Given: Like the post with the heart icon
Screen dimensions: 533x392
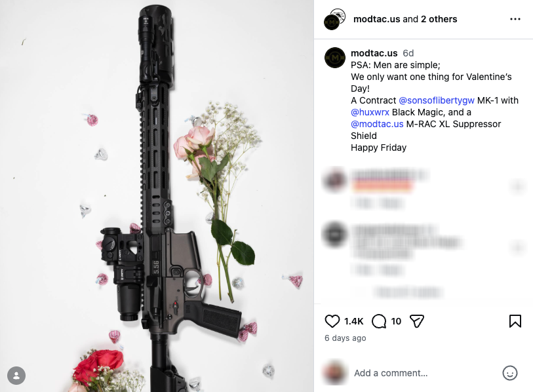Looking at the screenshot, I should (332, 321).
